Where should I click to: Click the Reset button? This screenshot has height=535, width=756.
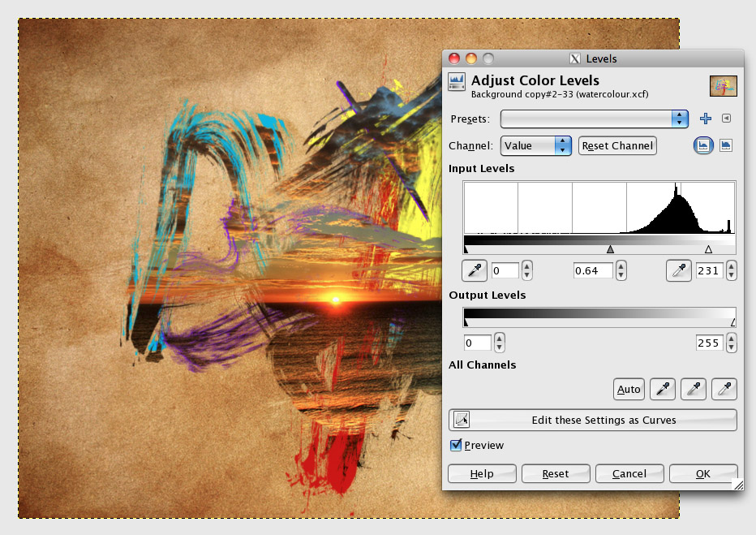[556, 474]
